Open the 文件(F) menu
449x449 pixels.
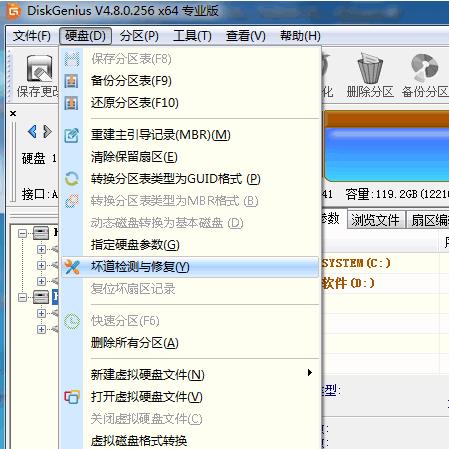32,36
